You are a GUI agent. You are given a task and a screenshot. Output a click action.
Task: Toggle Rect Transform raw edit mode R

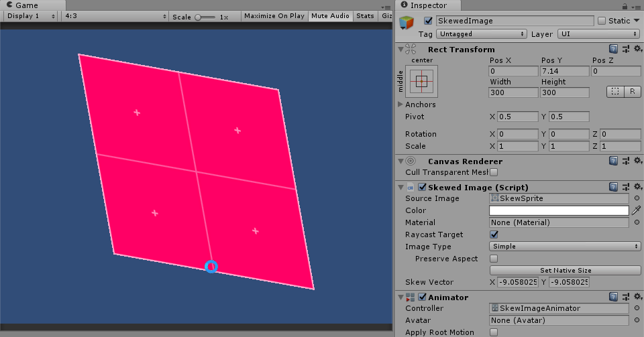click(633, 92)
